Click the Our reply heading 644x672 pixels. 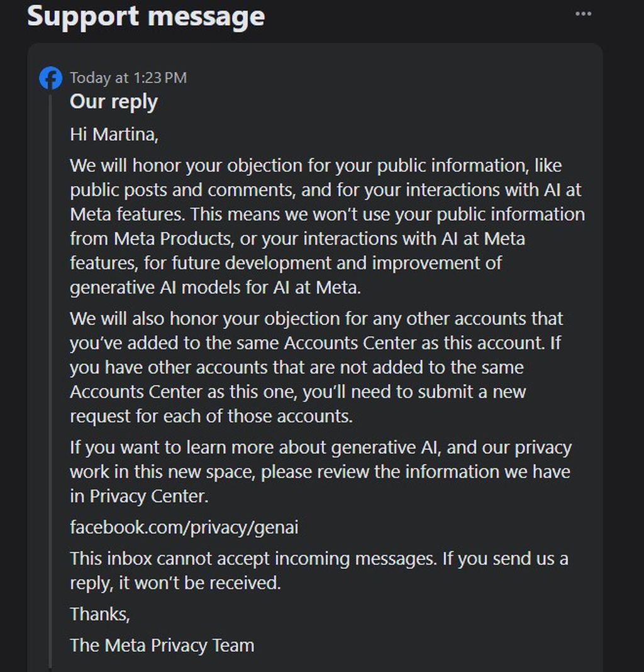tap(113, 101)
